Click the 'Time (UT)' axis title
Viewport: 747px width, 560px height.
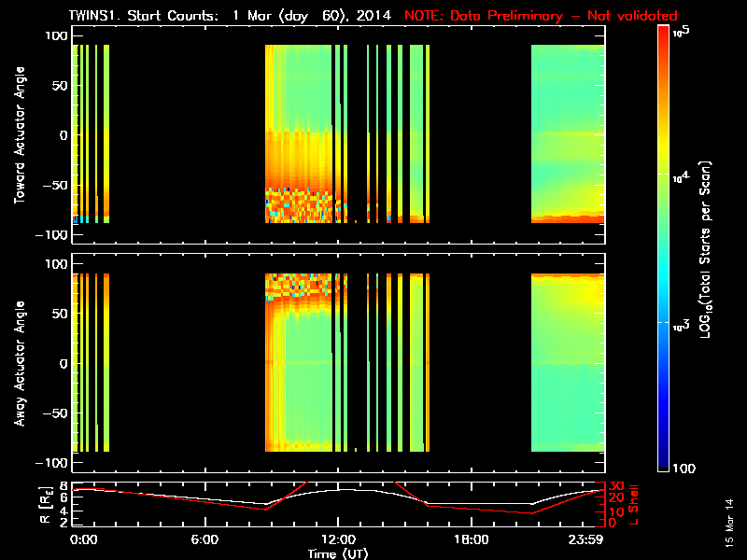[340, 553]
